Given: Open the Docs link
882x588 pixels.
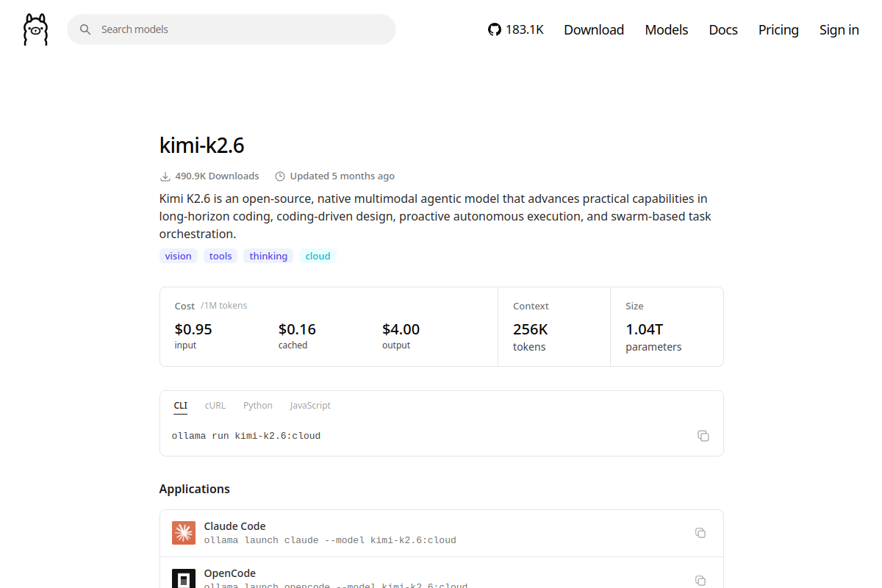Looking at the screenshot, I should (723, 29).
